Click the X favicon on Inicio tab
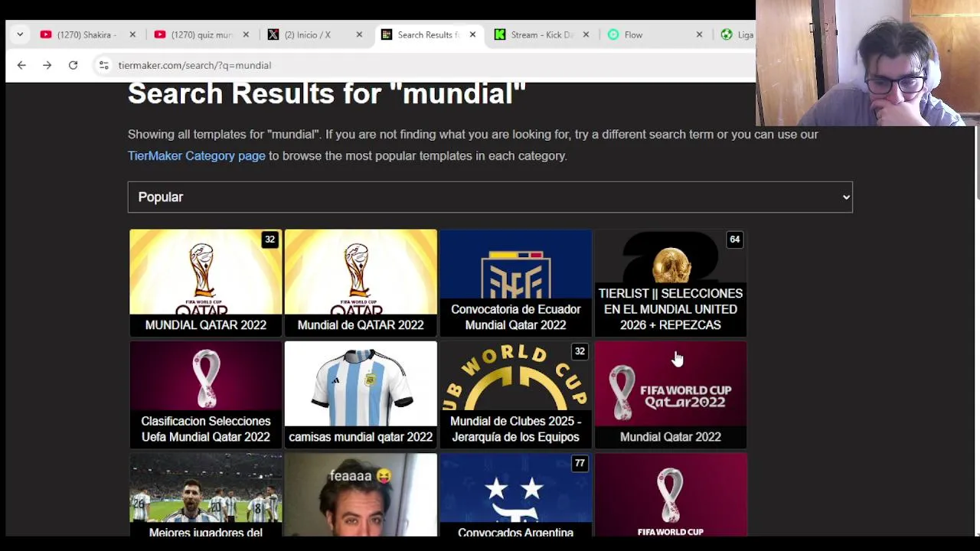980x551 pixels. [273, 34]
